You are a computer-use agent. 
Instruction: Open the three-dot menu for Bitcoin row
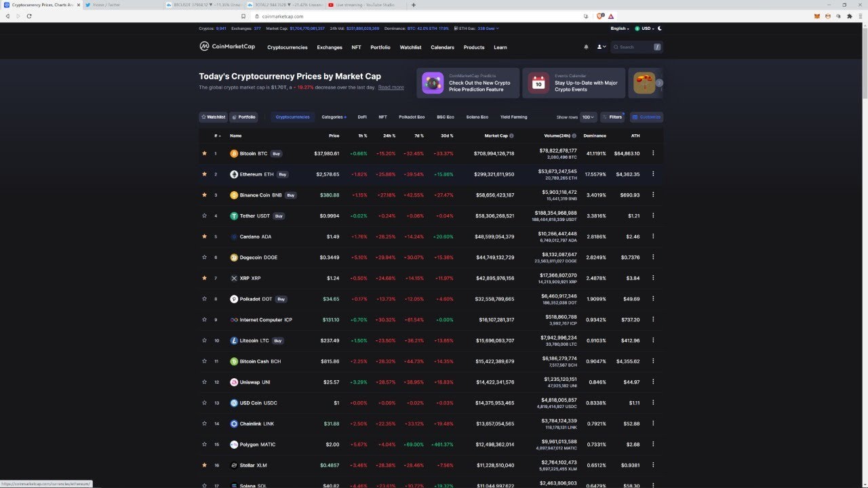pos(653,154)
